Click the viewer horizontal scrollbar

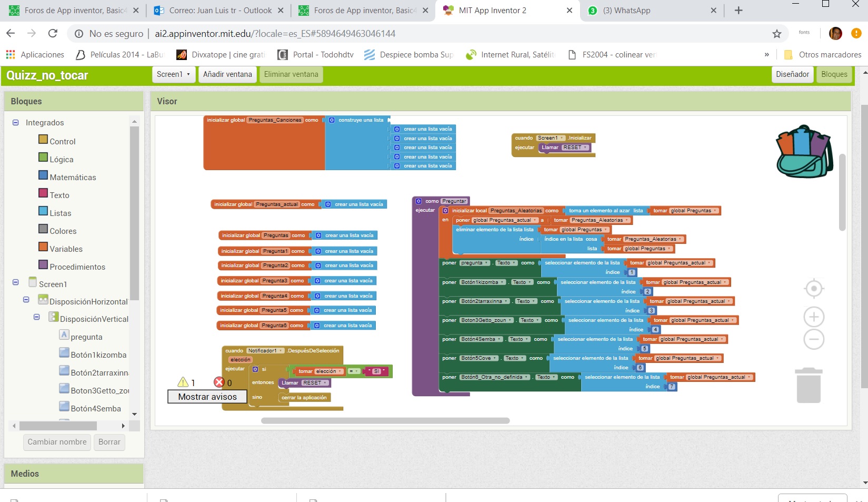click(x=385, y=421)
